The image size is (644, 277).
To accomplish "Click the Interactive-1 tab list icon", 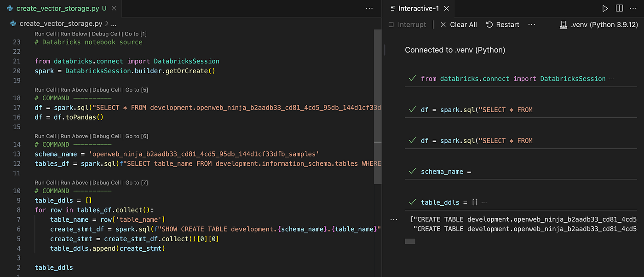I will click(392, 8).
